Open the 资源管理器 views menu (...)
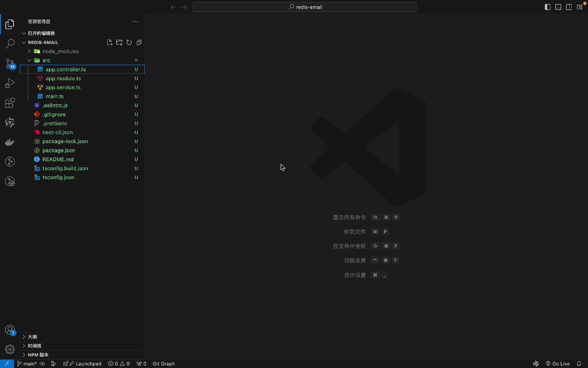588x368 pixels. tap(135, 22)
